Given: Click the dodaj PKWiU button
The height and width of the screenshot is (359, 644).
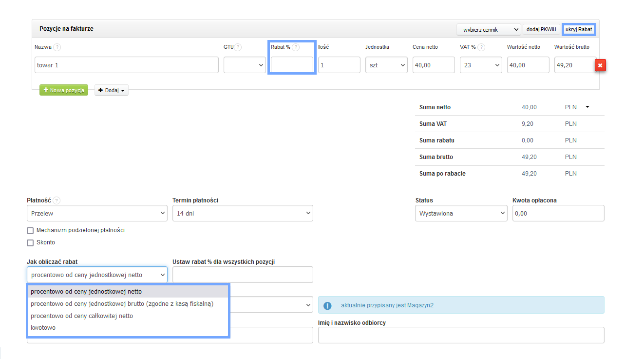Looking at the screenshot, I should tap(541, 29).
